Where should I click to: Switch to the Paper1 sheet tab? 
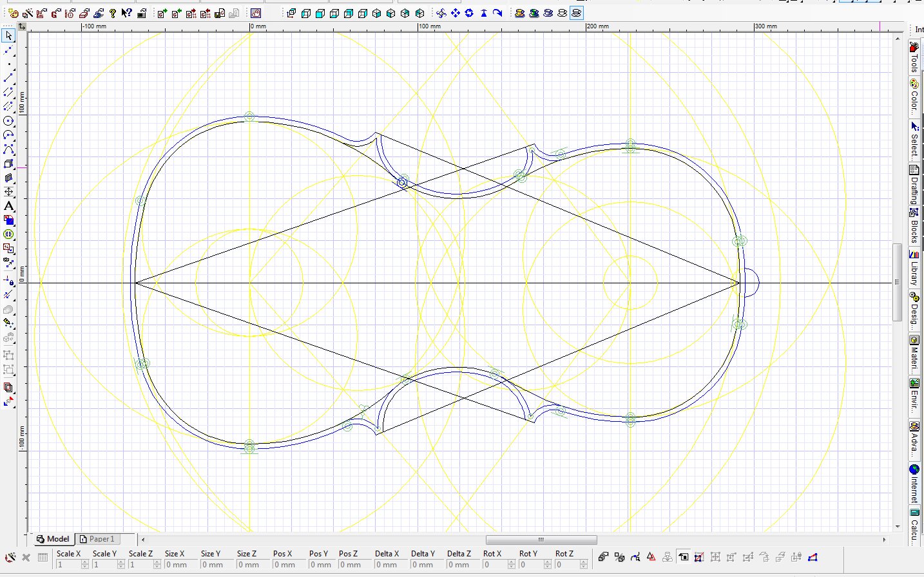97,539
